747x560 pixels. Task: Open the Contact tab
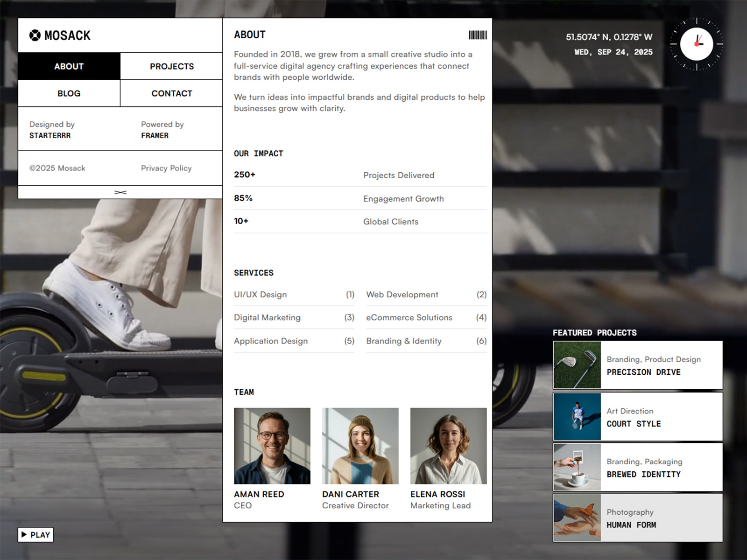pyautogui.click(x=171, y=93)
